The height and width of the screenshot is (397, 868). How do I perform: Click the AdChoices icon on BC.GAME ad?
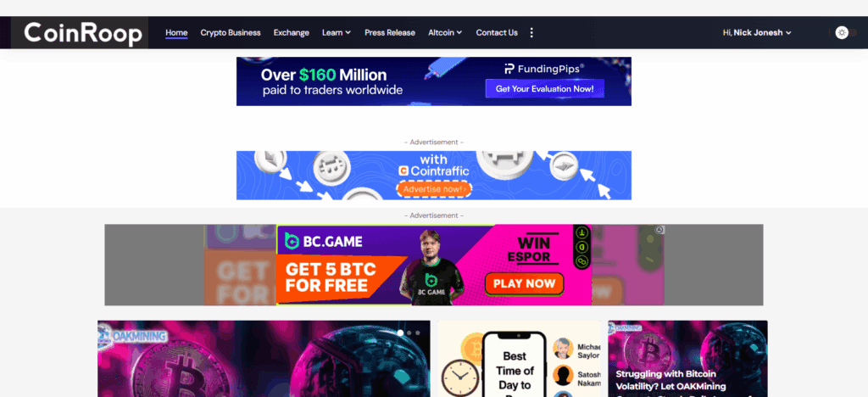(659, 230)
